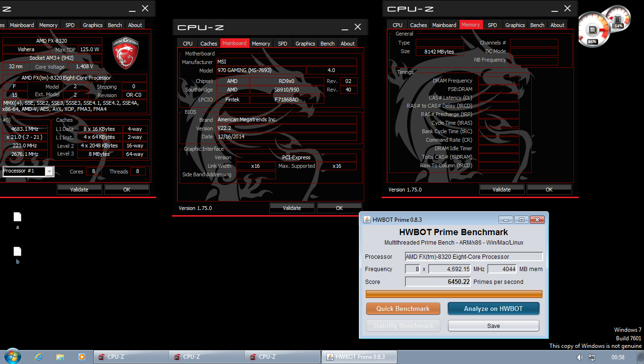Switch to CPU tab in middle CPU-Z window
Viewport: 644px width, 364px height.
point(188,44)
